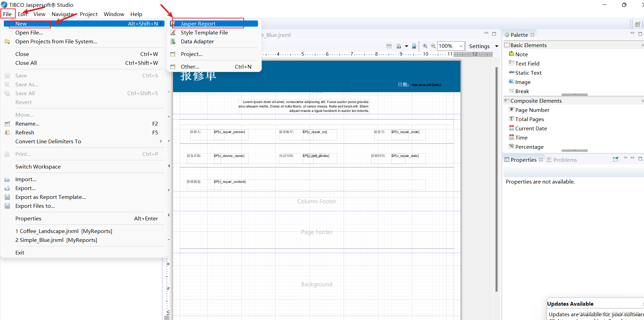Image resolution: width=644 pixels, height=320 pixels.
Task: Zoom in with the magnifier toolbar icon
Action: [x=425, y=46]
